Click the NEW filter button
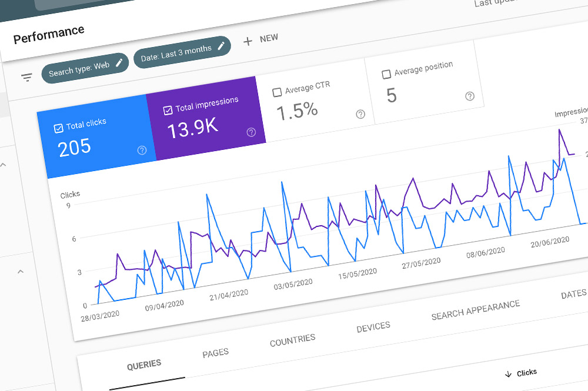The height and width of the screenshot is (391, 588). 261,39
